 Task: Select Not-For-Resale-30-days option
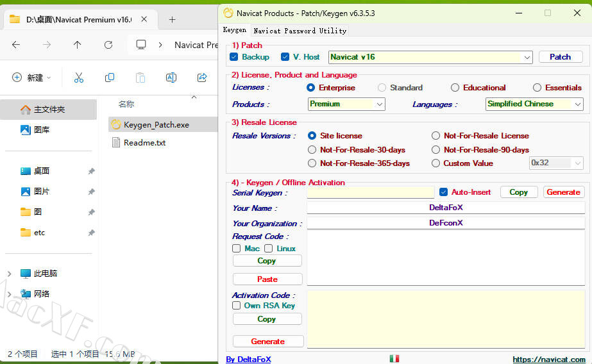(x=312, y=150)
